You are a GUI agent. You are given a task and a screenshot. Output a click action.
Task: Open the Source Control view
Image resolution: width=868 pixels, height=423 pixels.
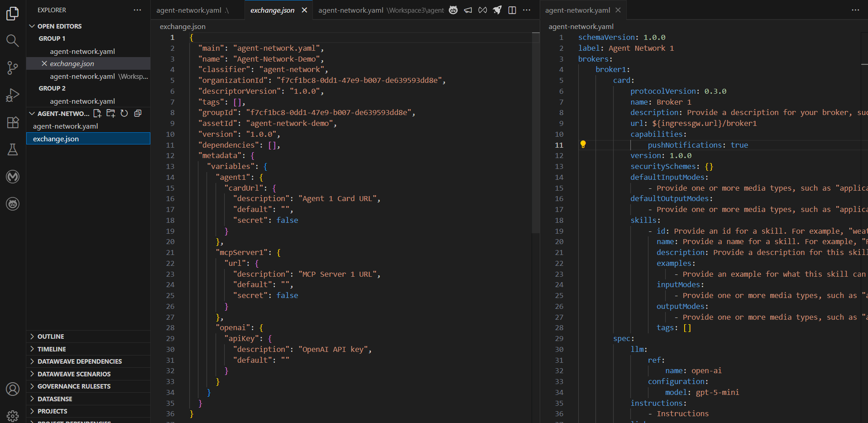click(x=13, y=68)
